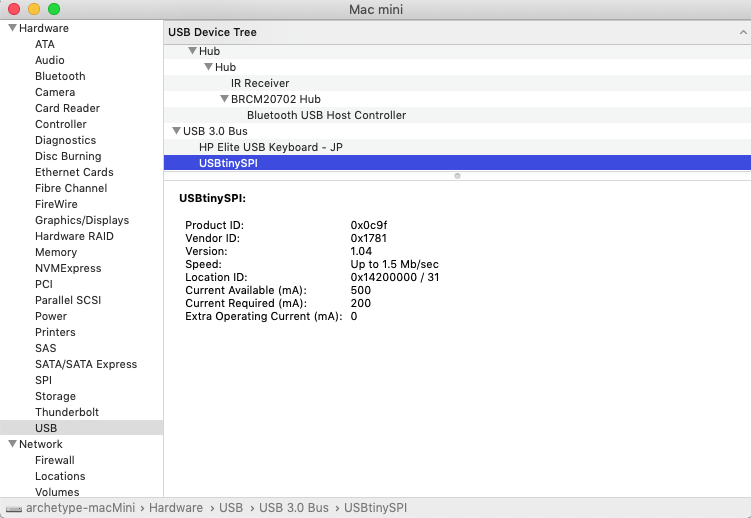Select Storage in the sidebar
The width and height of the screenshot is (751, 518).
coord(55,396)
